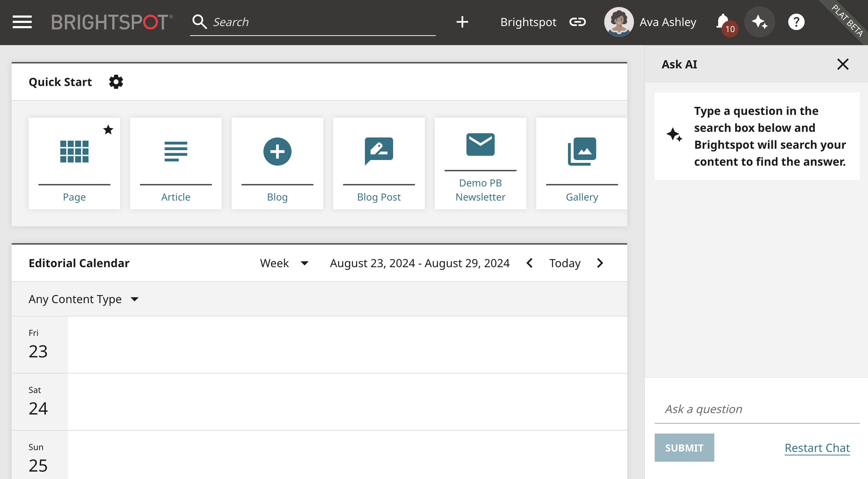
Task: Select Sun 25 in calendar
Action: pos(39,455)
